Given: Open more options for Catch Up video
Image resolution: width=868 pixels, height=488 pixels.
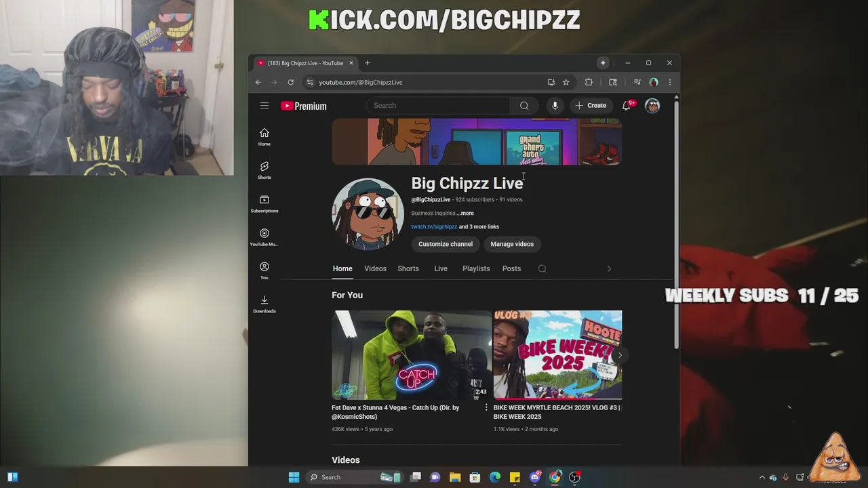Looking at the screenshot, I should pyautogui.click(x=486, y=408).
